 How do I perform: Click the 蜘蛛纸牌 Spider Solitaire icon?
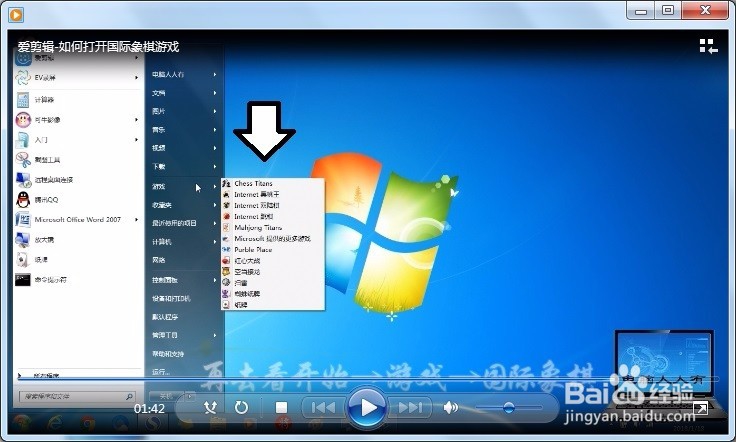[x=226, y=294]
